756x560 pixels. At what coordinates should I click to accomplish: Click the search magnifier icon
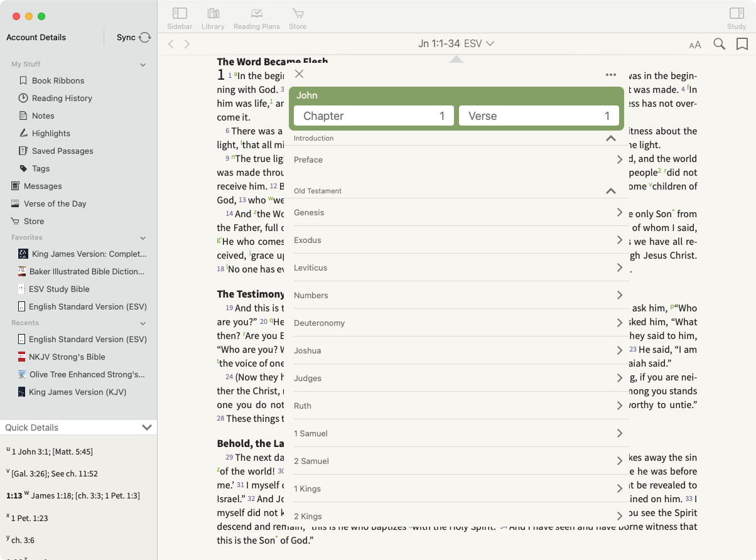click(x=720, y=44)
